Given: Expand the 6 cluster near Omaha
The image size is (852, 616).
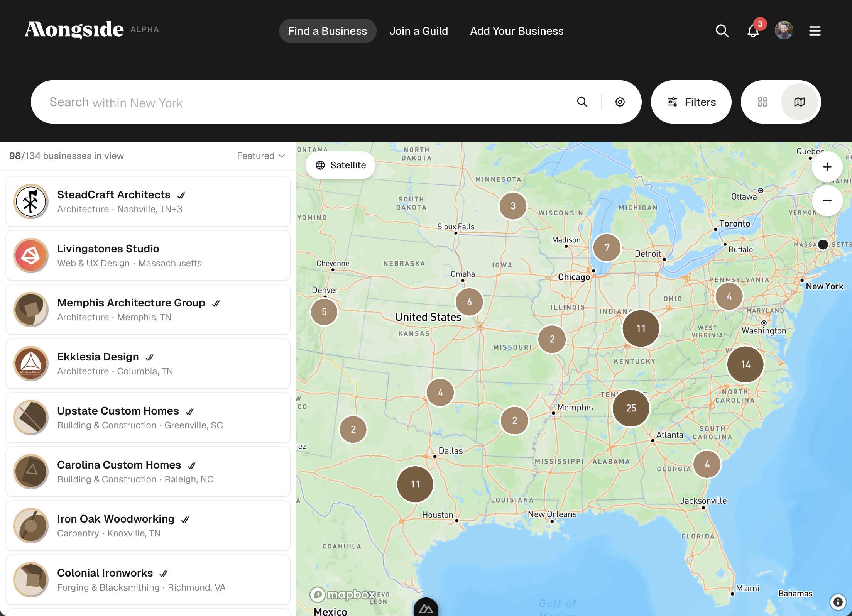Looking at the screenshot, I should click(x=469, y=302).
